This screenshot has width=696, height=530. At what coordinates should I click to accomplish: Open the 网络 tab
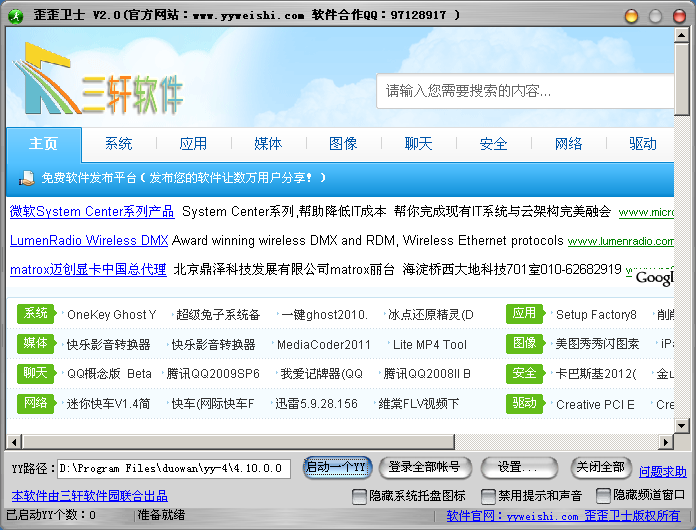[x=568, y=144]
